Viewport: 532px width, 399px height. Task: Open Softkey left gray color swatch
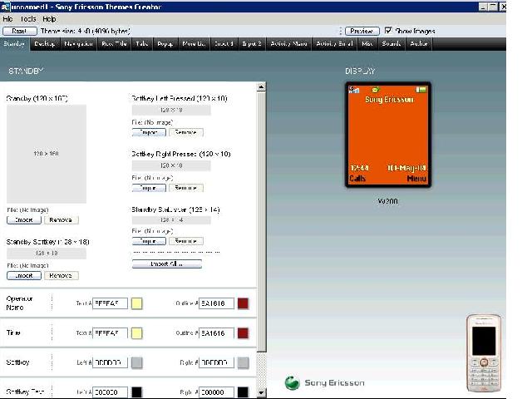pos(136,362)
